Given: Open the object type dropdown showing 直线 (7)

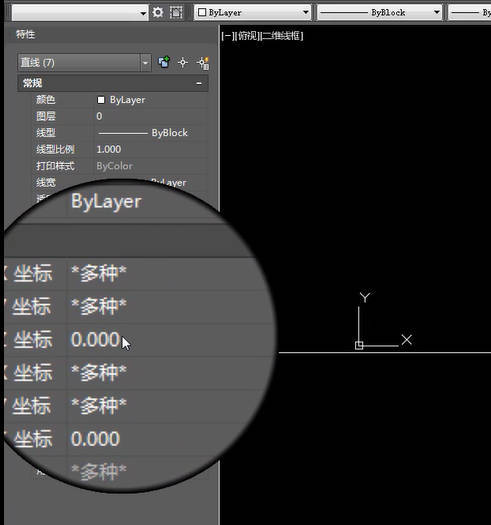Looking at the screenshot, I should [x=84, y=62].
